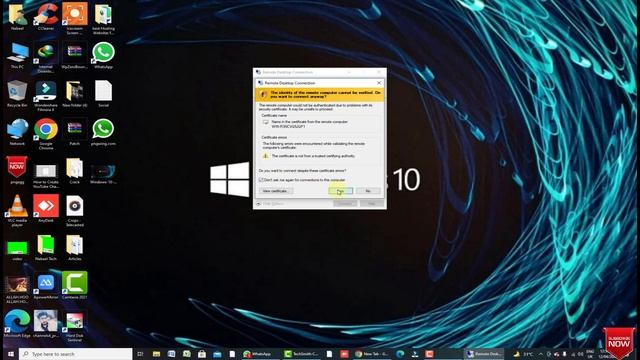Viewport: 640px width, 360px height.
Task: Open Google Chrome desktop shortcut
Action: [x=46, y=134]
